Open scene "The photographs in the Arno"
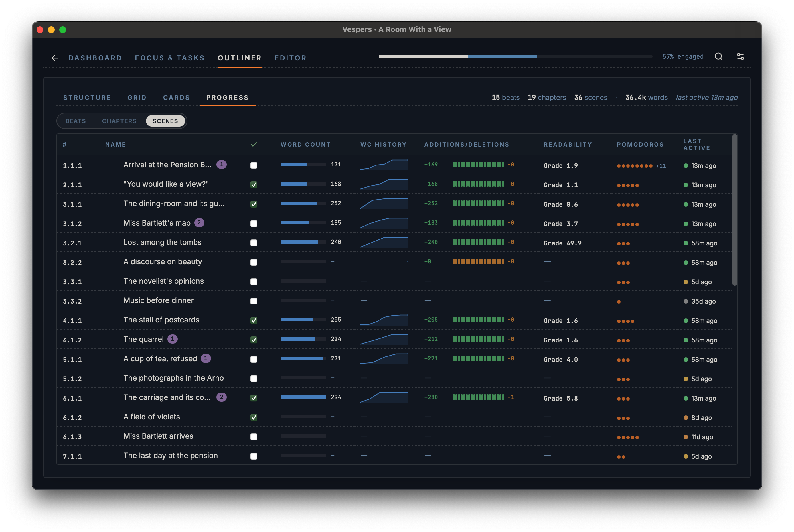Viewport: 794px width, 532px height. point(173,378)
